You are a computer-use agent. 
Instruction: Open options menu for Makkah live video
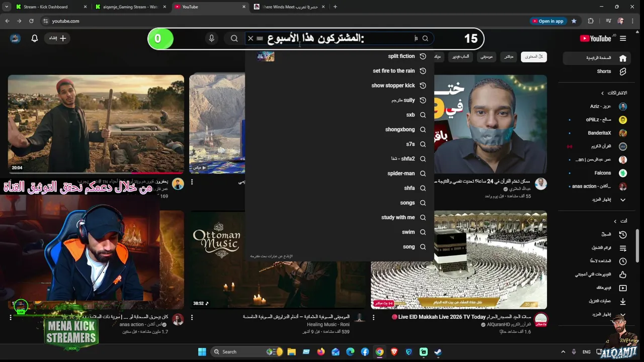point(373,318)
